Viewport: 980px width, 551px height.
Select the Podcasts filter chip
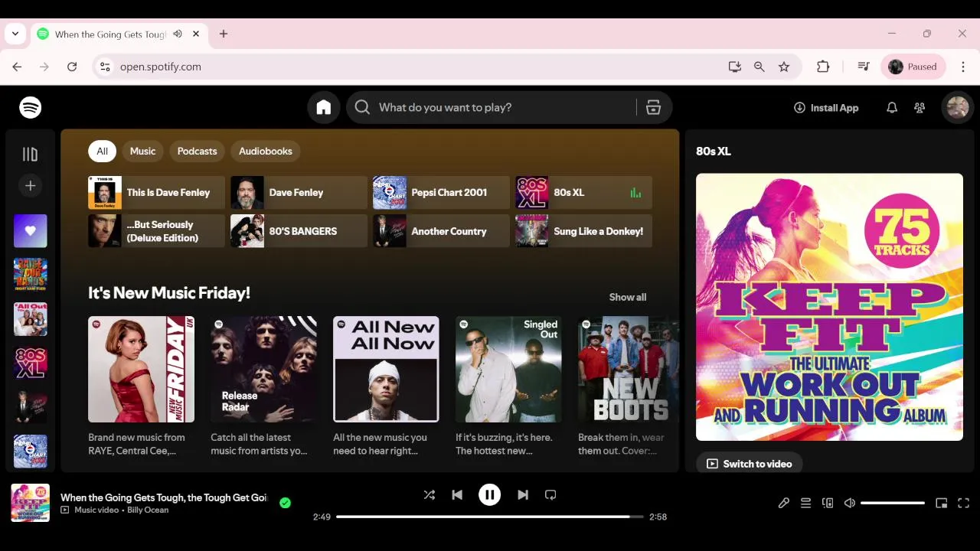tap(198, 152)
